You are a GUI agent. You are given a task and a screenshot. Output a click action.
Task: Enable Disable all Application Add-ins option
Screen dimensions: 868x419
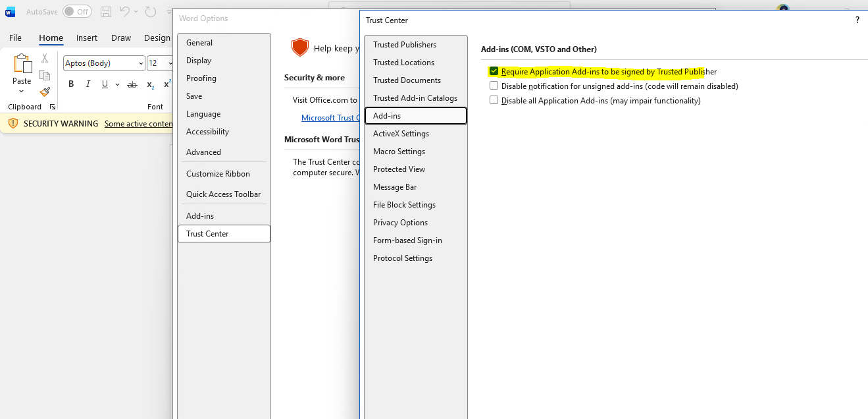click(x=494, y=100)
